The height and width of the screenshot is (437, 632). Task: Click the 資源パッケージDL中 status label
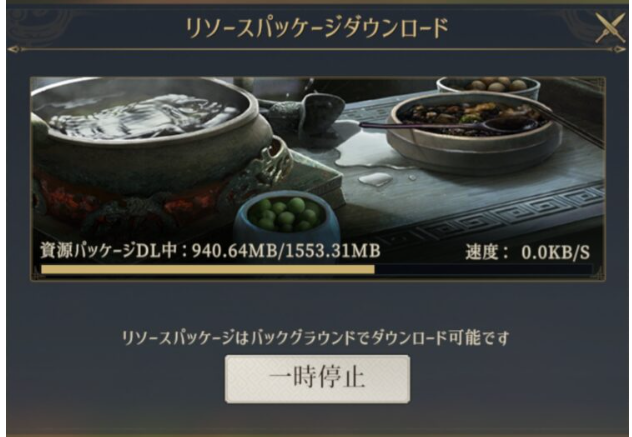point(109,251)
